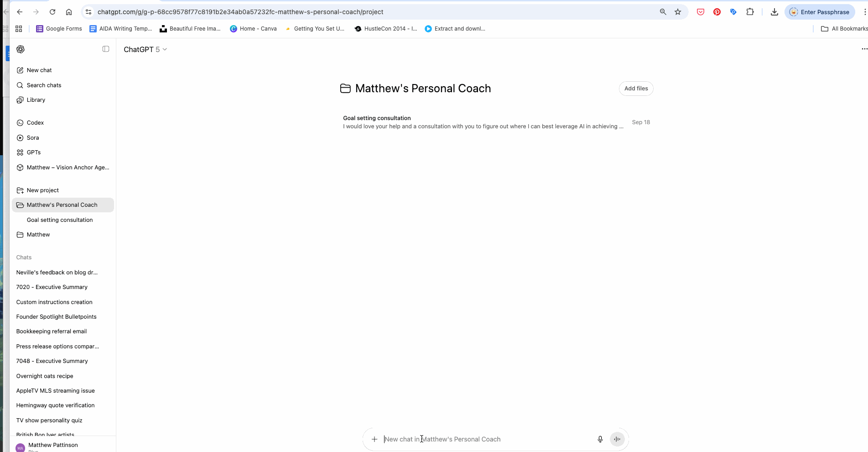This screenshot has height=452, width=868.
Task: Open Beautiful Free Images bookmark
Action: 190,29
